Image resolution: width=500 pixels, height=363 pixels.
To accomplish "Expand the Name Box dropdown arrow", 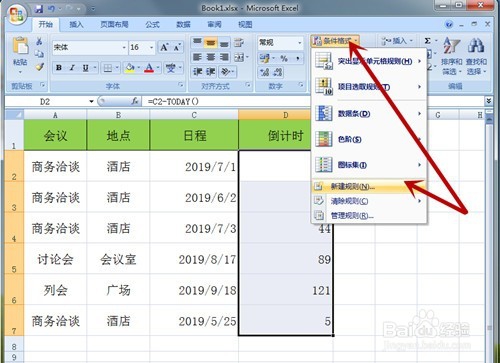I will (91, 101).
